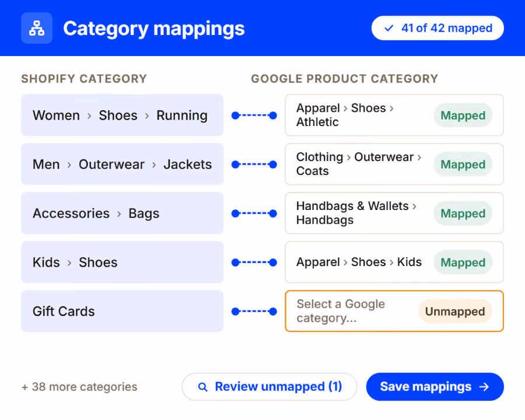Select Kids › Shoes Shopify category
525x420 pixels.
pos(123,262)
